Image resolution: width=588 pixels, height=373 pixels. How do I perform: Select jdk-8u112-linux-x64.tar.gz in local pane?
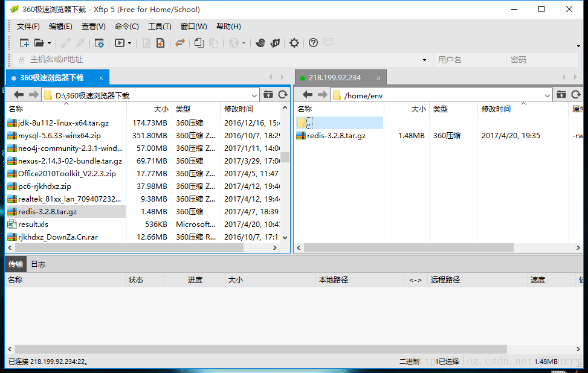[63, 123]
